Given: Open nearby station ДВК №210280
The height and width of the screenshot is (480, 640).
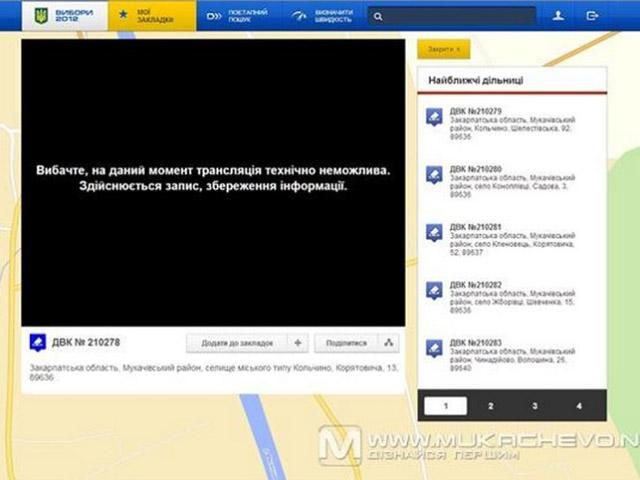Looking at the screenshot, I should (x=476, y=169).
